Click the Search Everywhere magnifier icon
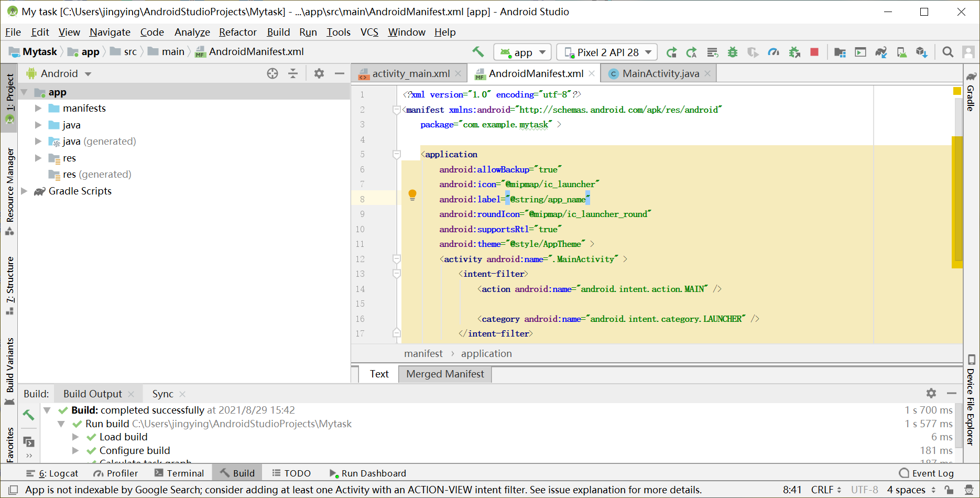Image resolution: width=980 pixels, height=498 pixels. (x=948, y=52)
